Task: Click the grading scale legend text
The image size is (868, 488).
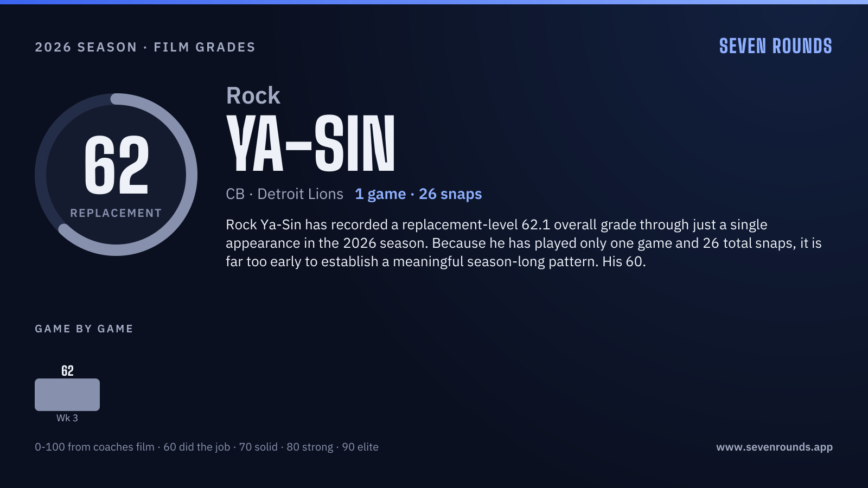Action: [207, 447]
